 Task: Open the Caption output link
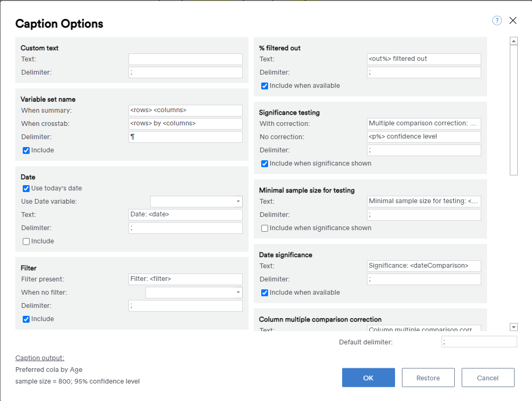(x=39, y=358)
